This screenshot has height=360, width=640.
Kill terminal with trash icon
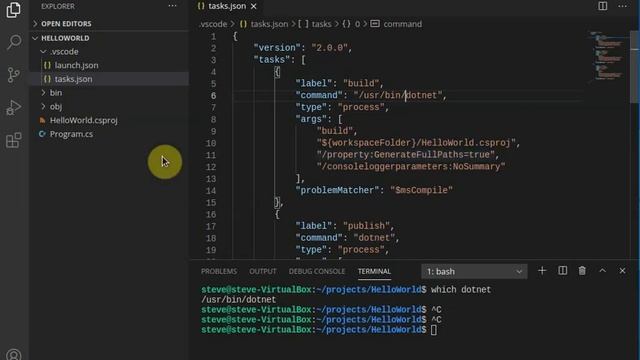tap(582, 271)
